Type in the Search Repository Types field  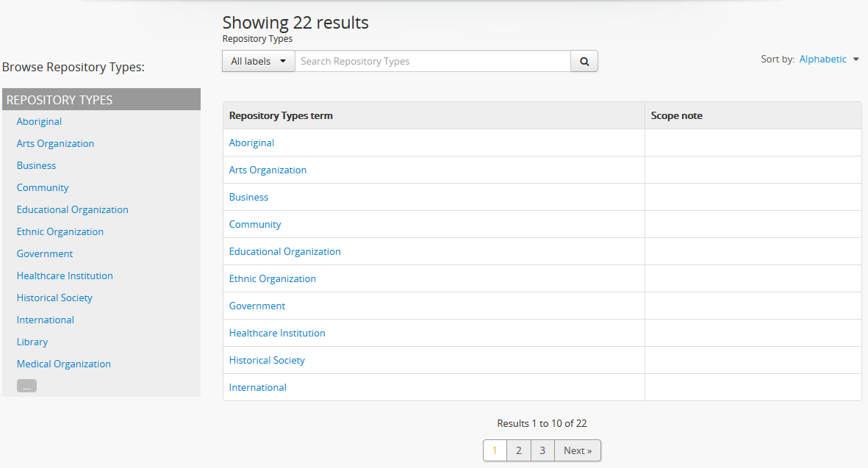[x=432, y=62]
